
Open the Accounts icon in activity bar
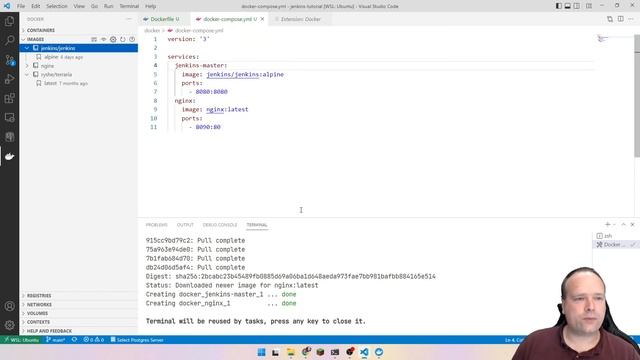(x=9, y=306)
